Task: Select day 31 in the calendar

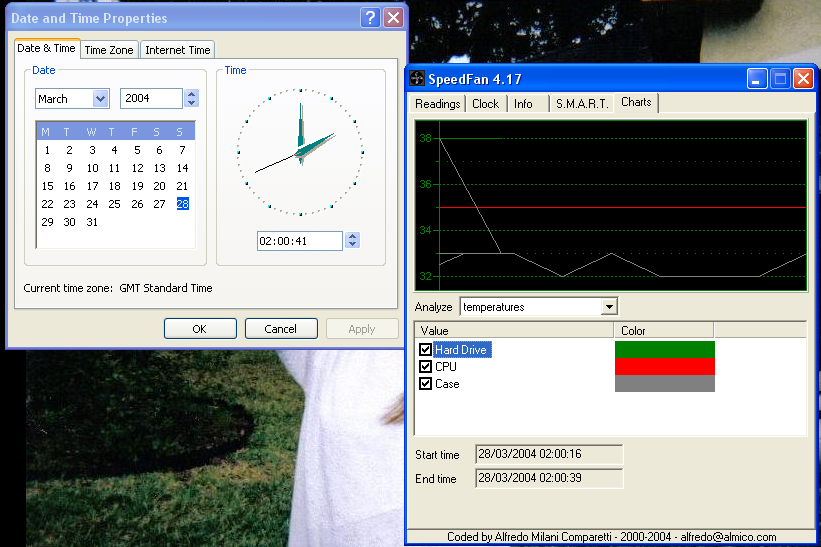Action: coord(92,222)
